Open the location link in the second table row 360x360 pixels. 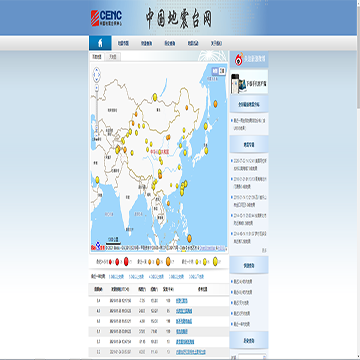click(x=184, y=311)
